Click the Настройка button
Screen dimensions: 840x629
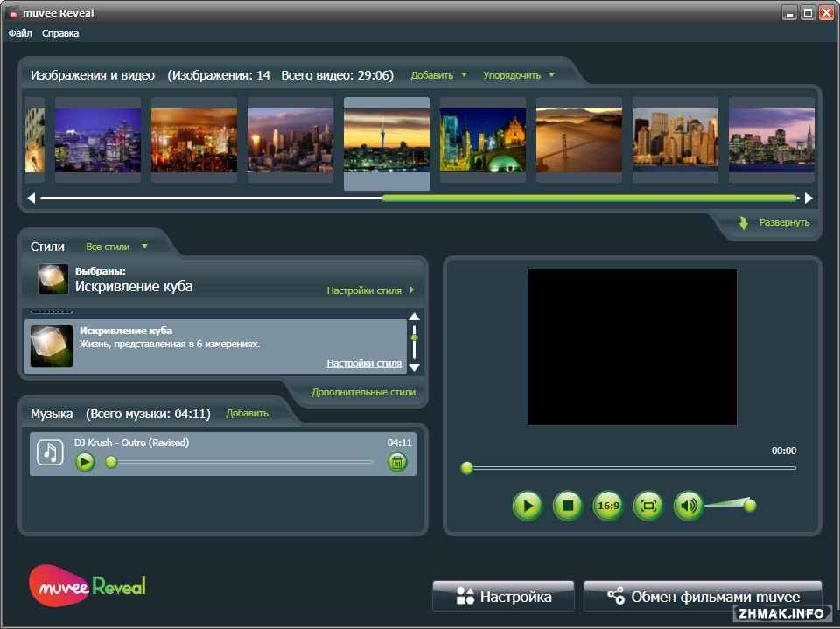[x=503, y=597]
